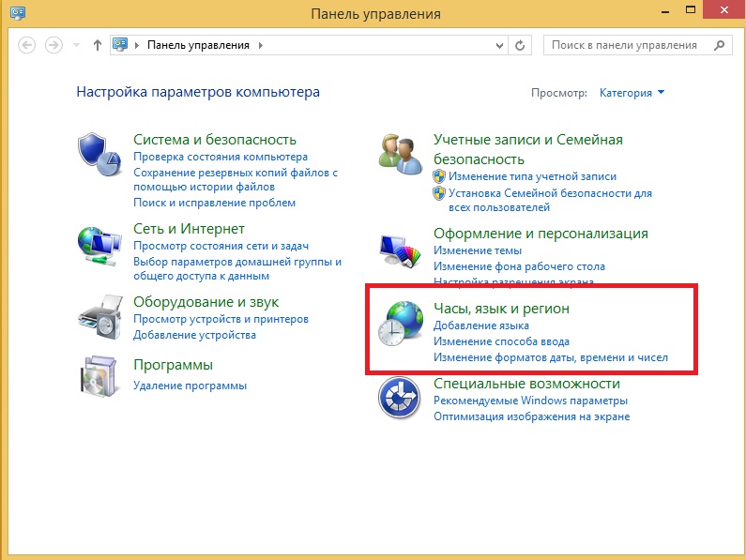This screenshot has height=560, width=746.
Task: Expand chevron before Панель управления breadcrumb
Action: pos(137,45)
